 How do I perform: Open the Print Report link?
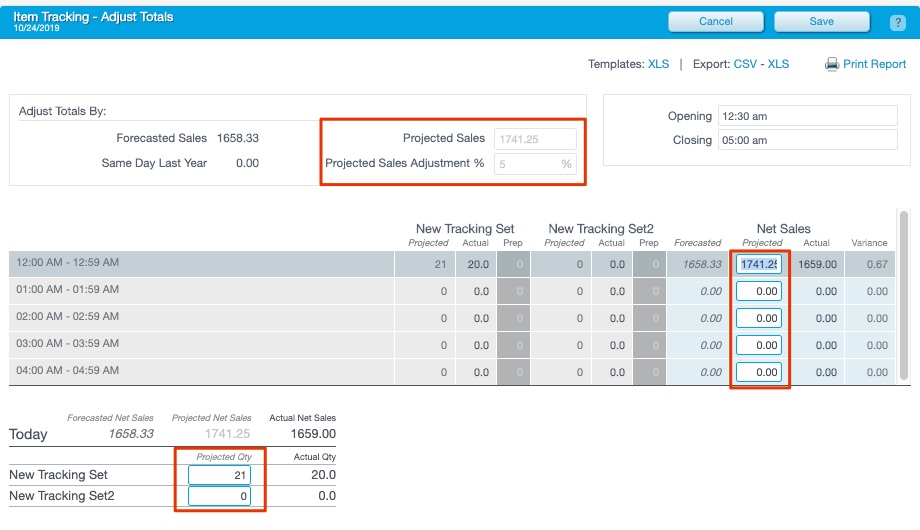tap(874, 64)
